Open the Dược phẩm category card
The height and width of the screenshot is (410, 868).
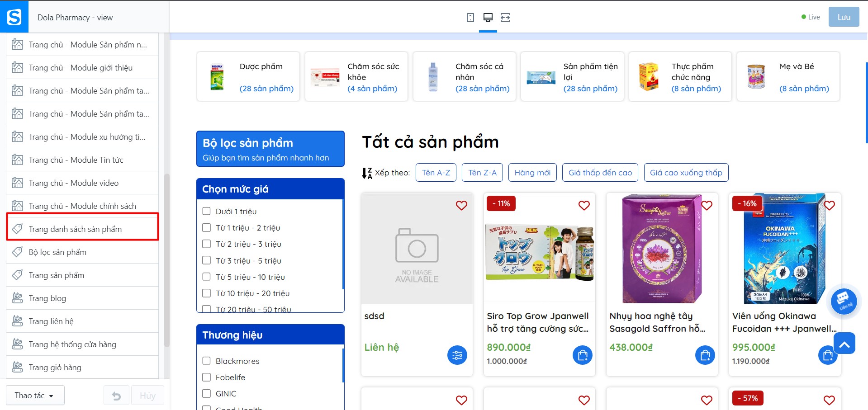(248, 76)
